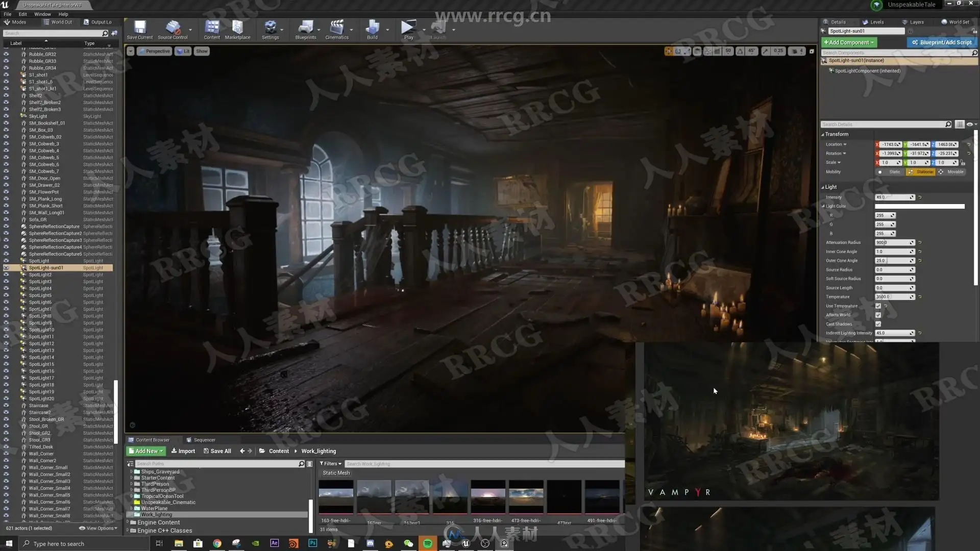Click the Save Current toolbar icon
This screenshot has height=551, width=980.
[x=139, y=28]
